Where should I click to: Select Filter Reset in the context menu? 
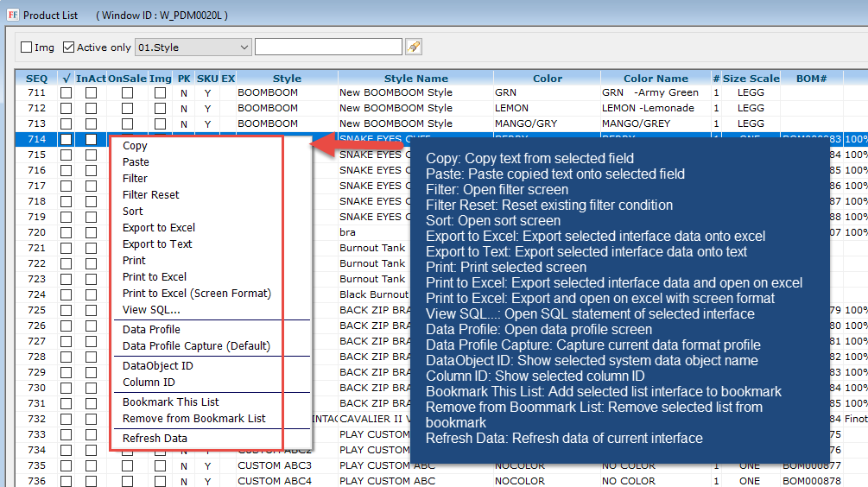tap(151, 195)
